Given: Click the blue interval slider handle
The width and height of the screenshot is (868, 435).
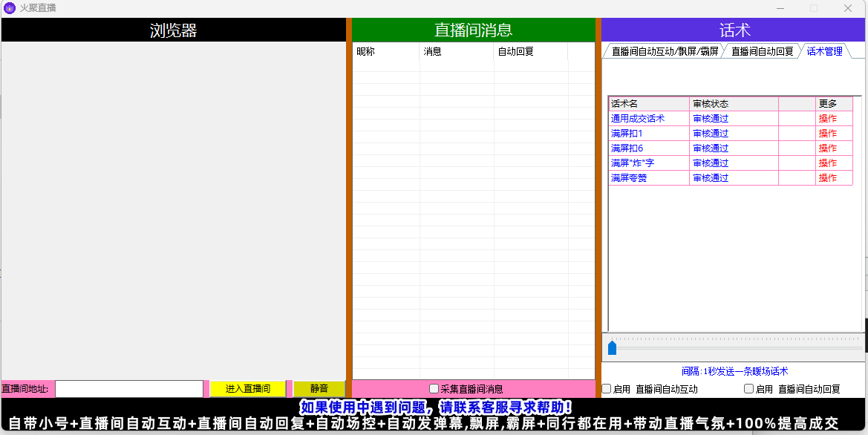Looking at the screenshot, I should [x=612, y=347].
